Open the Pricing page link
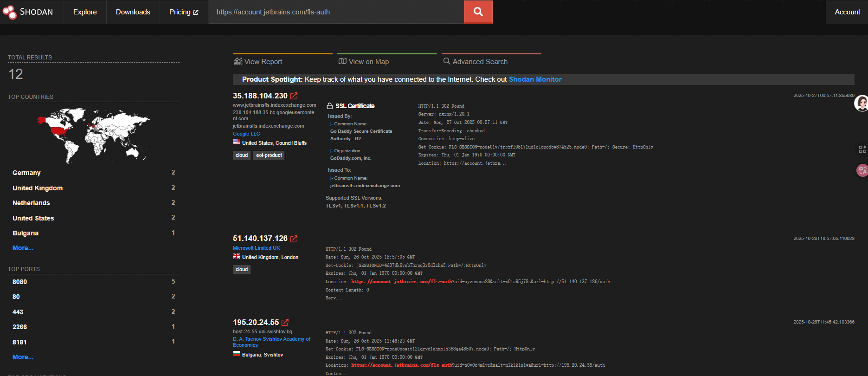 click(183, 12)
